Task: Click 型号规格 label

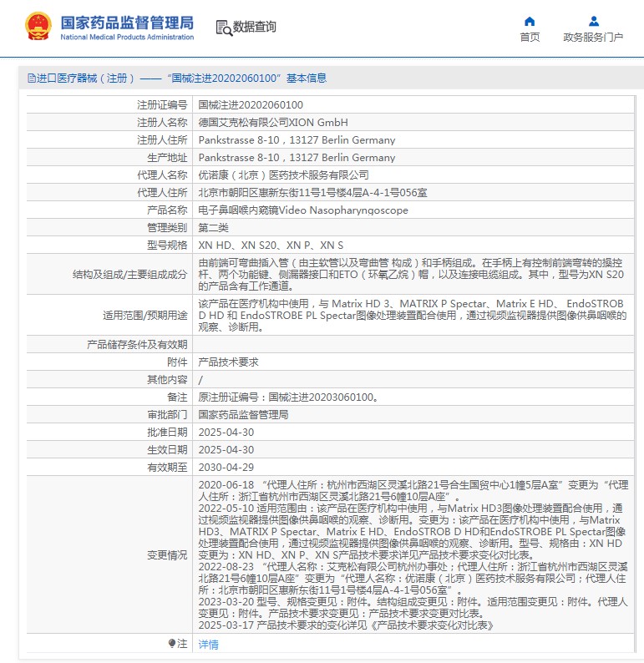Action: tap(167, 245)
